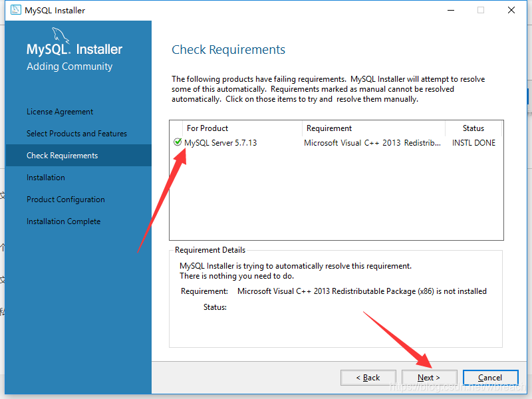Cancel the MySQL installation

pyautogui.click(x=490, y=378)
